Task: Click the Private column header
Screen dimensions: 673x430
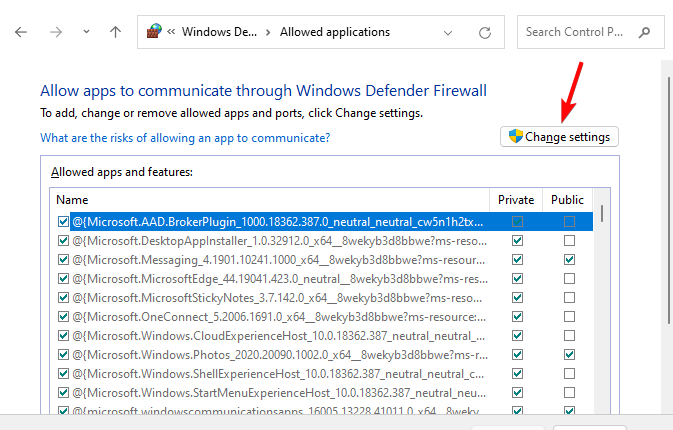Action: (517, 200)
